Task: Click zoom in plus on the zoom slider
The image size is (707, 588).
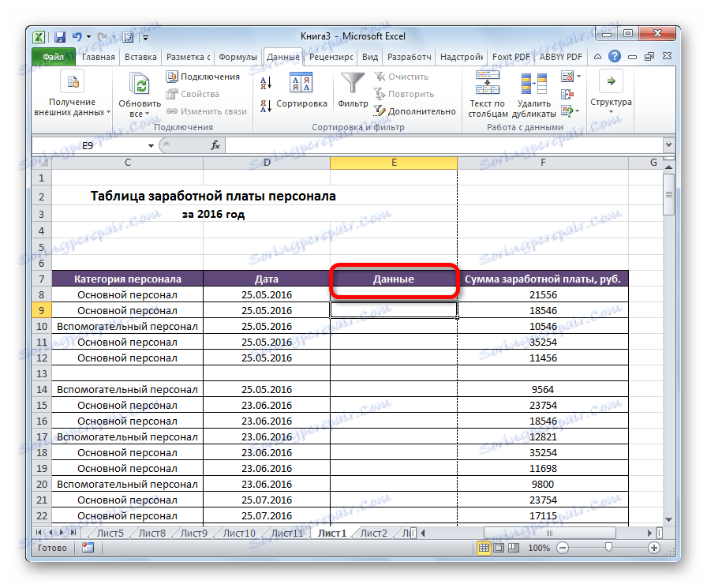Action: click(x=653, y=548)
